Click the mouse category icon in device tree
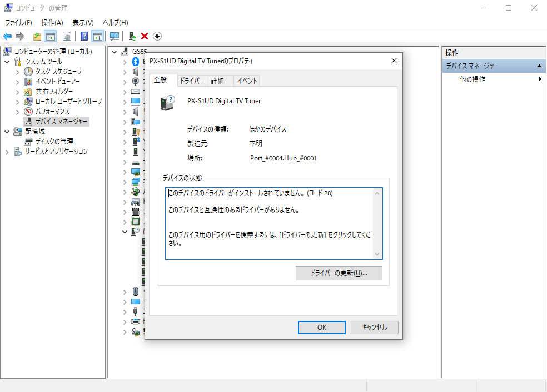This screenshot has width=547, height=392. click(x=135, y=292)
